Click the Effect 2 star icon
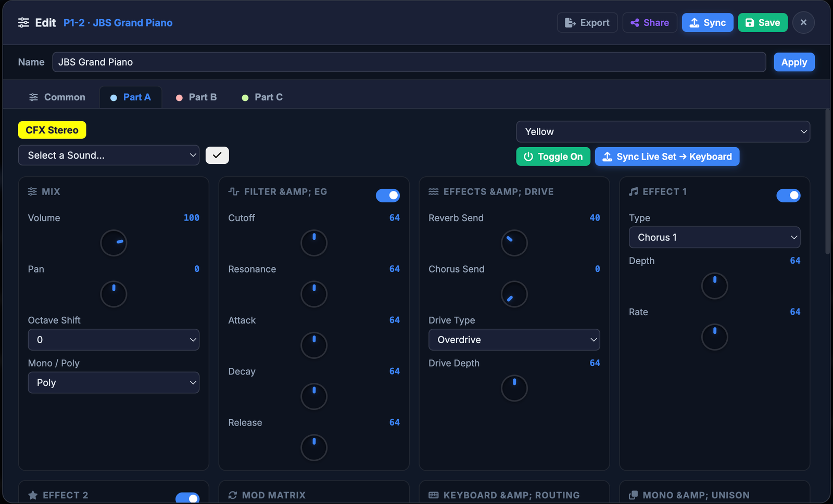This screenshot has width=833, height=504. pyautogui.click(x=33, y=495)
